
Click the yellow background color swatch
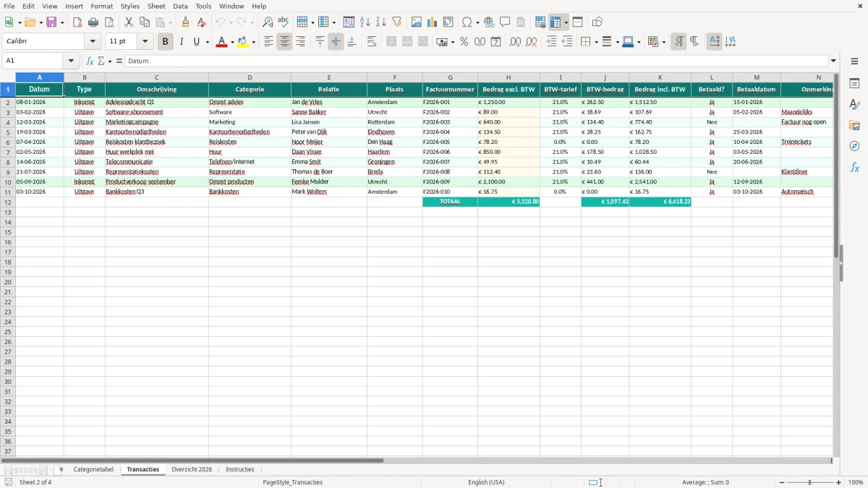point(243,42)
